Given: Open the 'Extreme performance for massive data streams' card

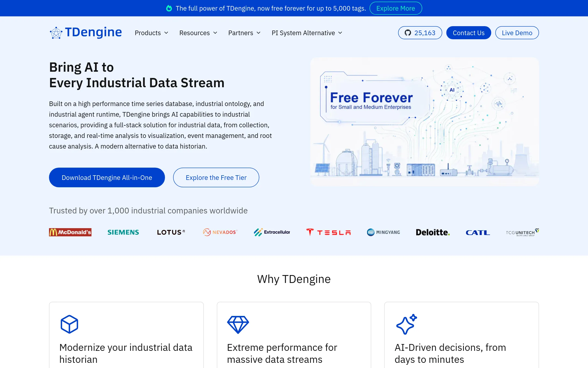Looking at the screenshot, I should point(294,335).
